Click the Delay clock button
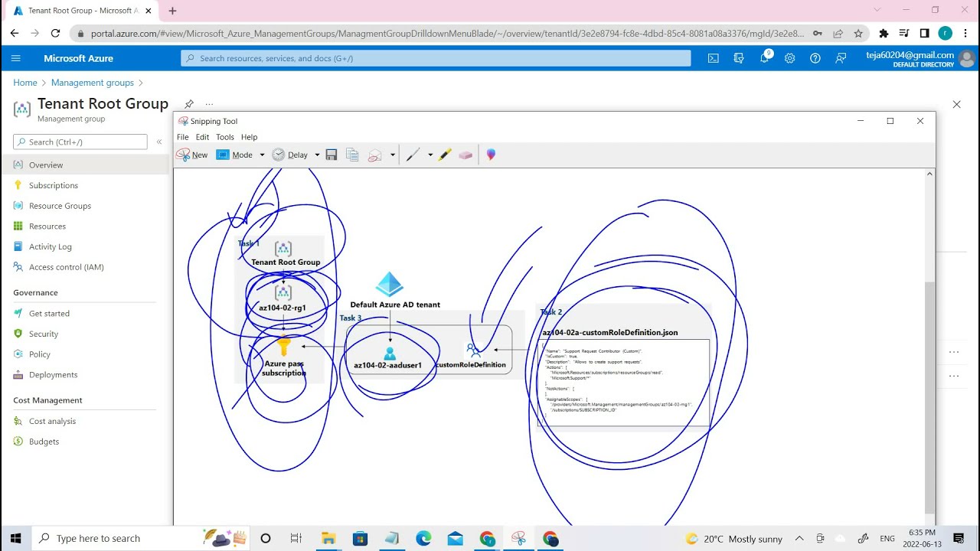This screenshot has height=551, width=980. (290, 155)
